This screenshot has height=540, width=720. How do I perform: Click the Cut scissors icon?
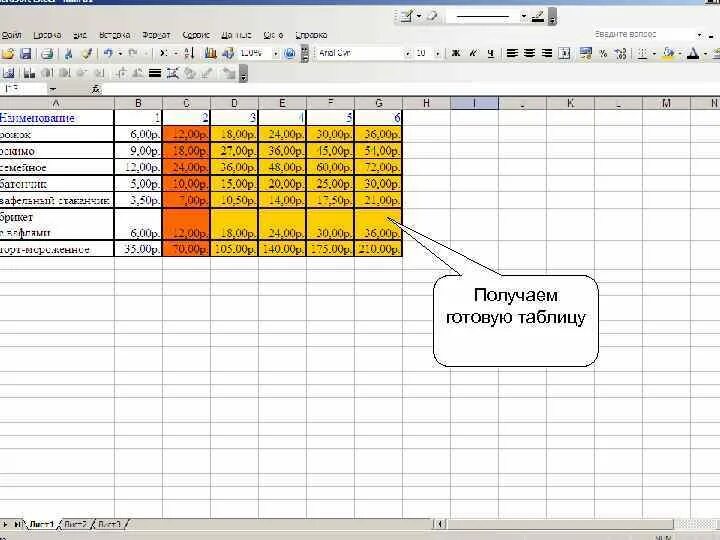(x=68, y=54)
